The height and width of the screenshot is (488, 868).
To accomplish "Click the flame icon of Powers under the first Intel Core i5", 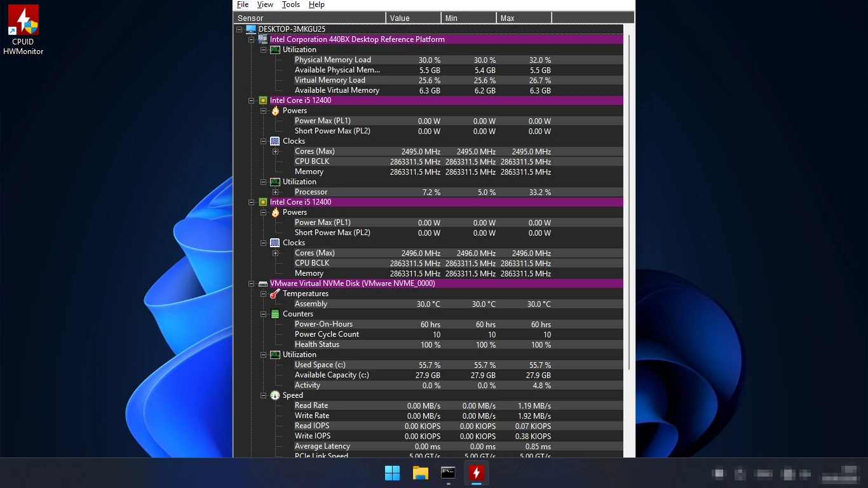I will (x=275, y=111).
